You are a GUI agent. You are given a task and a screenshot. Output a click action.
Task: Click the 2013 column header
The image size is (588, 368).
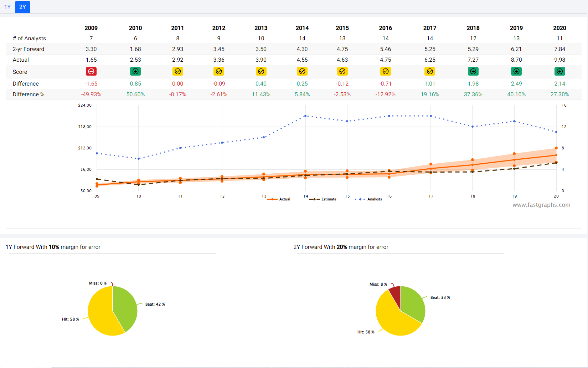[261, 28]
